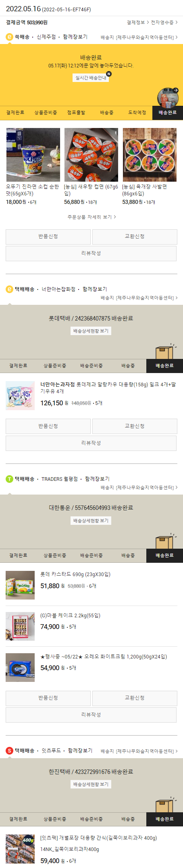Click the yellow SSG e icon beside 쓱배송
Viewport: 183px width, 868px height.
click(x=9, y=37)
